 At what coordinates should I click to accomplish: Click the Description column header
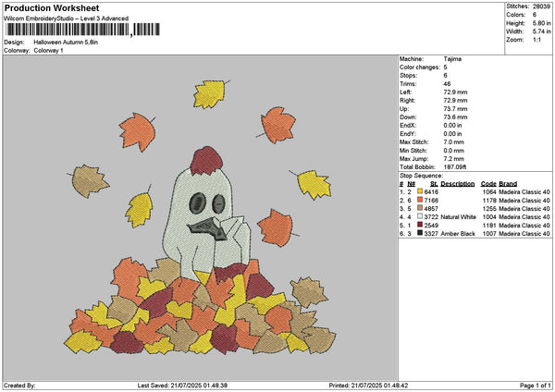point(458,183)
